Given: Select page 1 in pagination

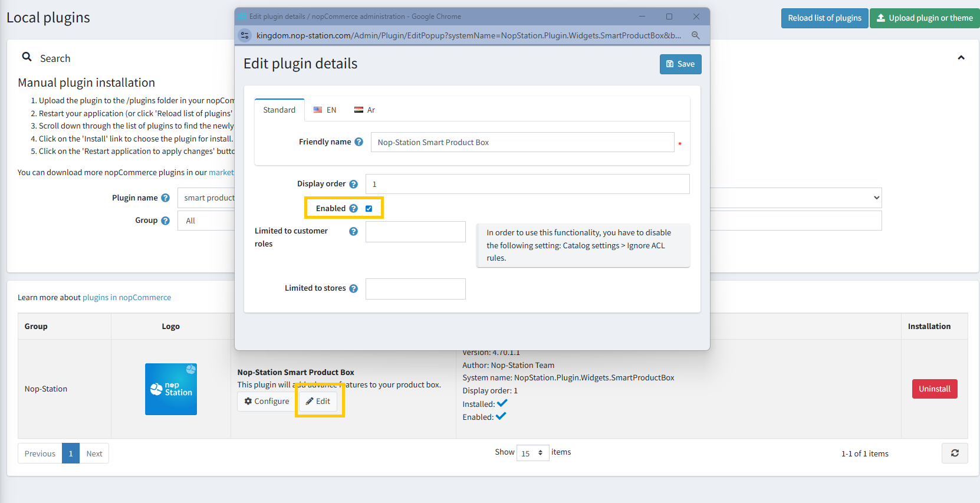Looking at the screenshot, I should (71, 453).
